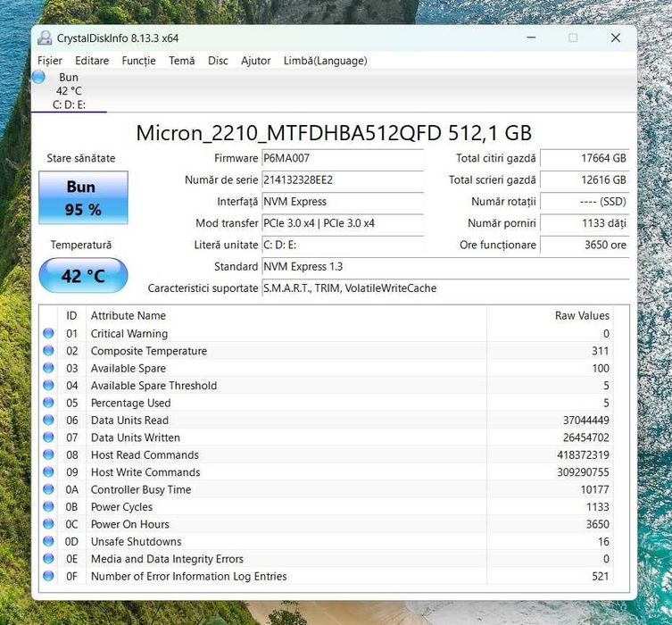Click status orb for Host Write Commands row

(x=48, y=472)
